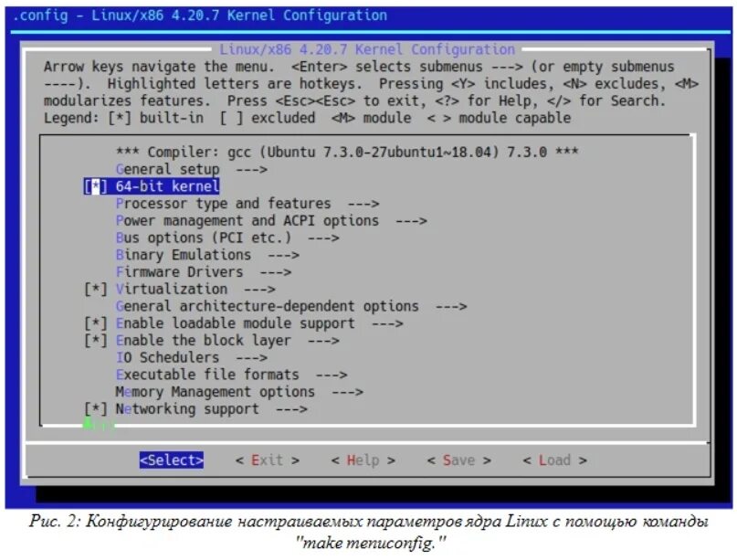Click the Linux/x86 4.20.7 Kernel Configuration dialog title
Image resolution: width=737 pixels, height=560 pixels.
[367, 49]
